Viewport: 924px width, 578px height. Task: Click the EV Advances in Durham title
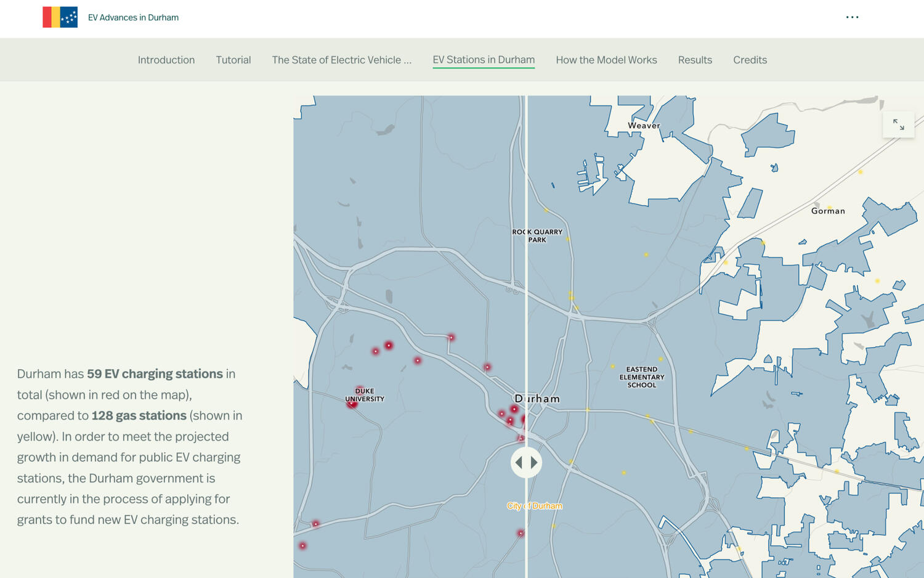coord(133,17)
